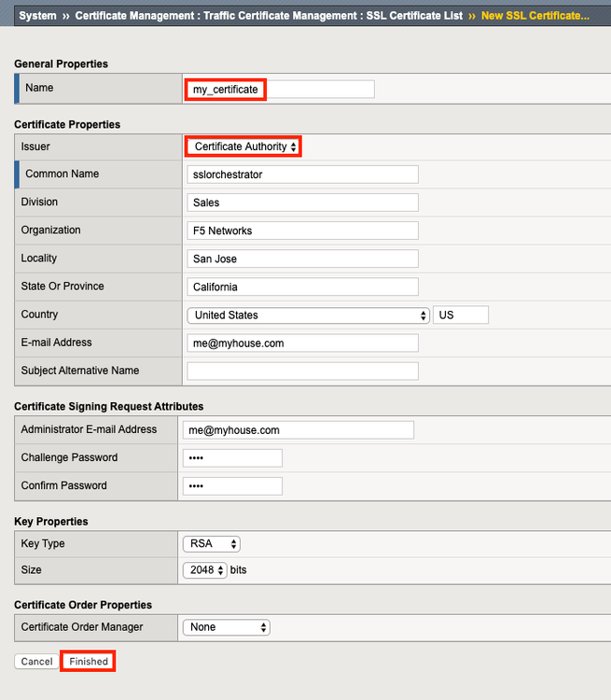Click the Division text field
Viewport: 611px width, 700px height.
(x=302, y=203)
